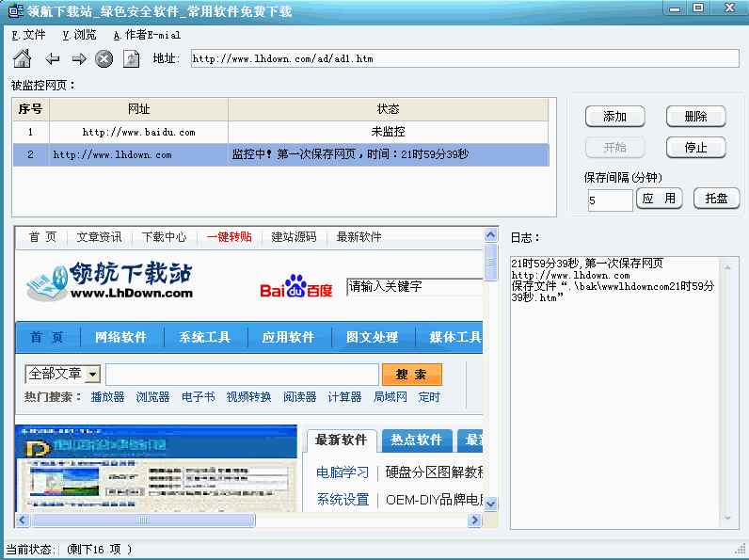Click the orange 搜索 button
The height and width of the screenshot is (560, 749).
click(x=412, y=375)
